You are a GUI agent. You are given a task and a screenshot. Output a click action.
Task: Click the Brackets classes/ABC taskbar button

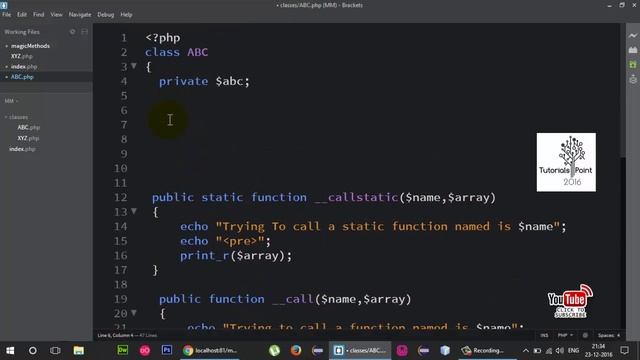(x=360, y=350)
